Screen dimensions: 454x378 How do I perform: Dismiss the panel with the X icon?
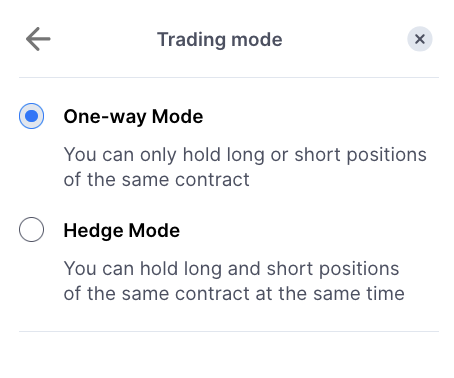tap(420, 39)
